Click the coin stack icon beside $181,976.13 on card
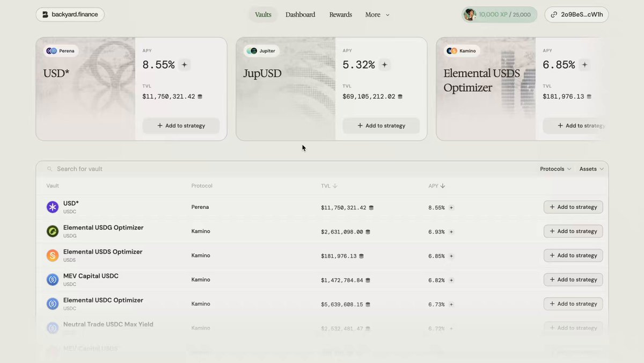 [589, 97]
